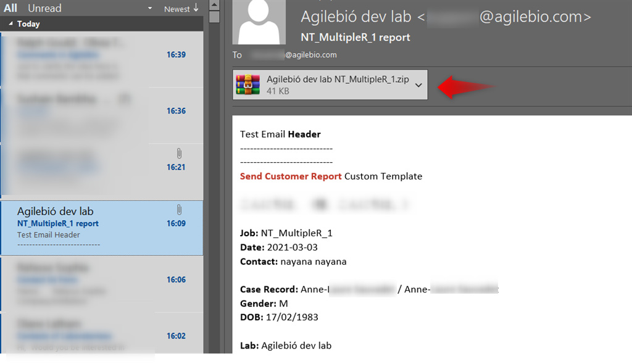This screenshot has width=632, height=364.
Task: Click the paperclip icon on the 16:21 email
Action: coord(179,154)
